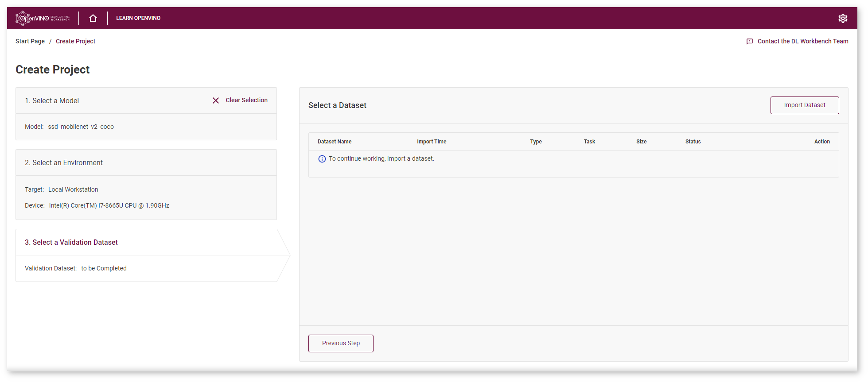Open settings gear icon
The height and width of the screenshot is (382, 868).
[x=843, y=18]
